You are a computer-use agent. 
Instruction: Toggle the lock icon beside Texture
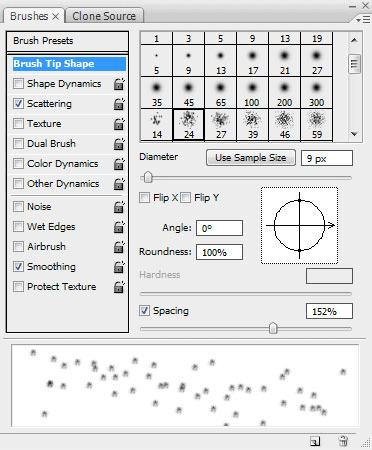tap(119, 124)
